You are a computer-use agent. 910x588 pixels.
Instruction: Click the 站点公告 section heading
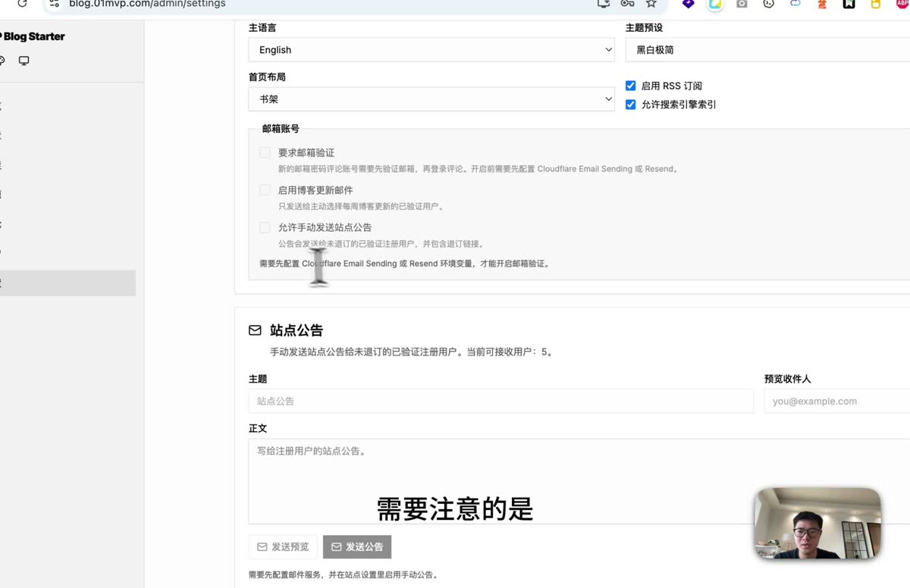click(x=297, y=330)
